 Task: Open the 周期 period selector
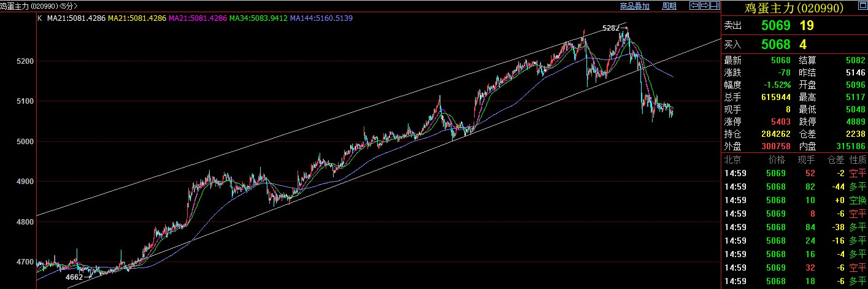tap(669, 6)
